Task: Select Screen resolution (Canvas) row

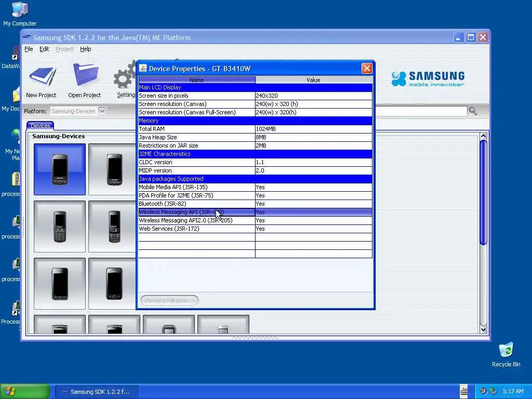Action: (255, 104)
